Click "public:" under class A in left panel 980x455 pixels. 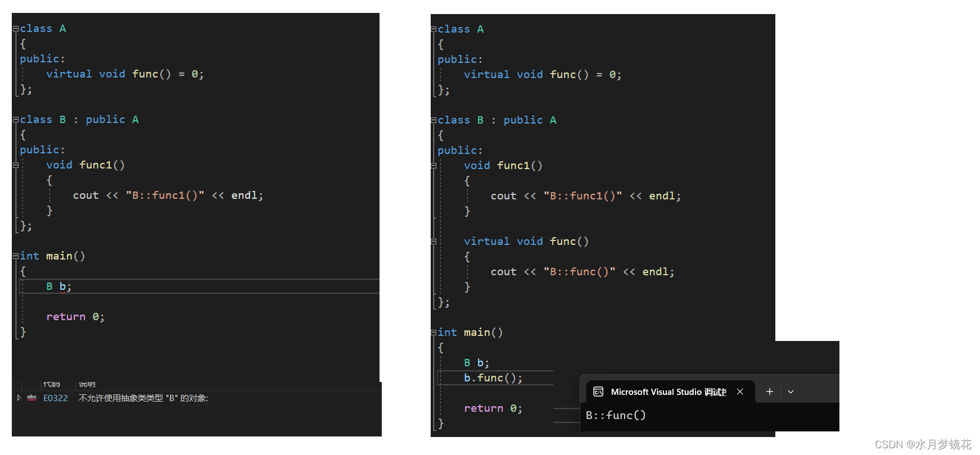pyautogui.click(x=43, y=59)
